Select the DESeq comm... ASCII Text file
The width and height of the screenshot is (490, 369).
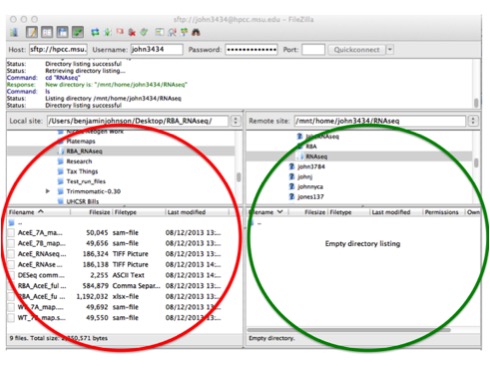[x=114, y=275]
